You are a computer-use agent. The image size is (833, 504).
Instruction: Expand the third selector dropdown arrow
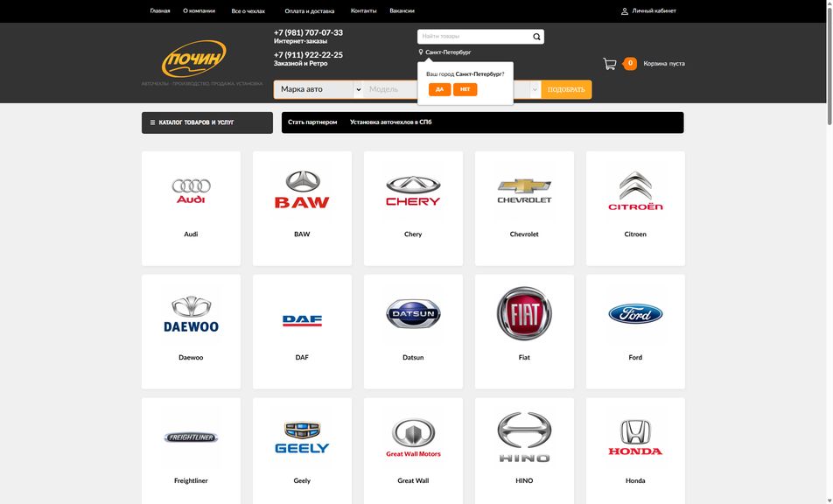coord(535,89)
